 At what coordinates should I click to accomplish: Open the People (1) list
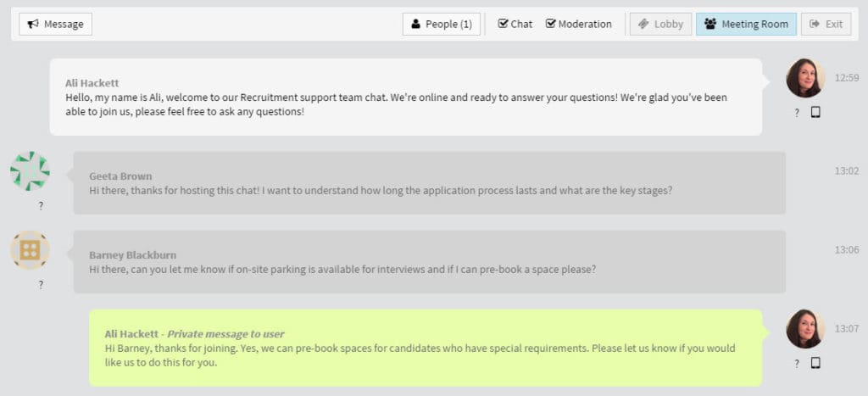[x=441, y=25]
